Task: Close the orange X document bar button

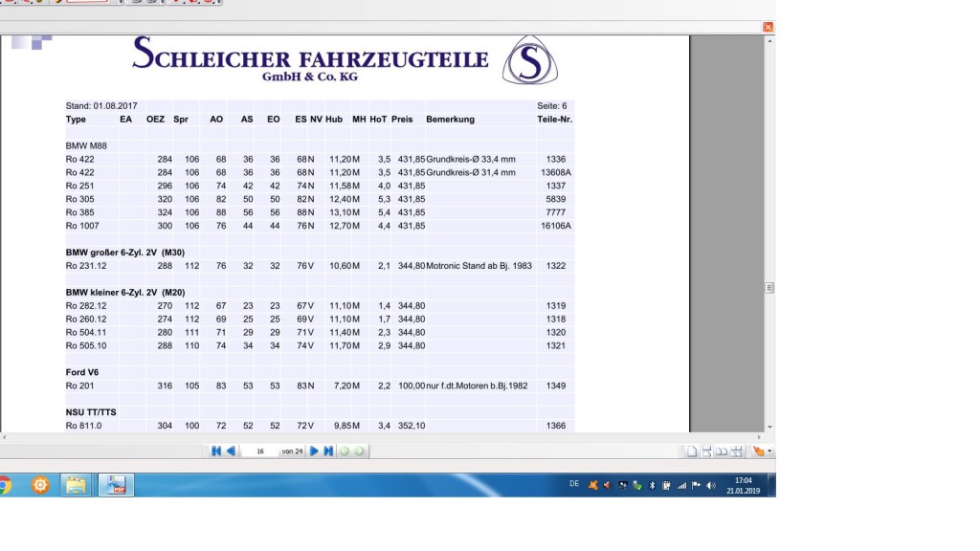Action: (768, 27)
